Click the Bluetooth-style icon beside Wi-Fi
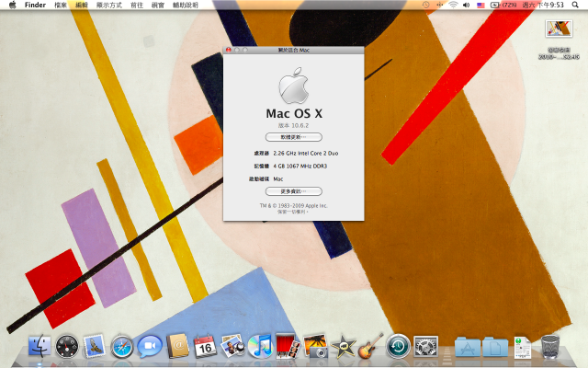Image resolution: width=588 pixels, height=368 pixels. pyautogui.click(x=439, y=5)
